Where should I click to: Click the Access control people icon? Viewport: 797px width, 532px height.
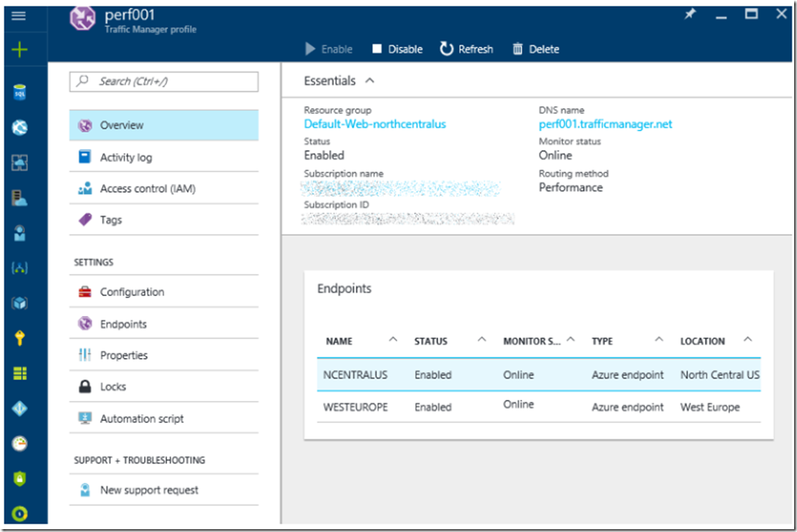85,188
